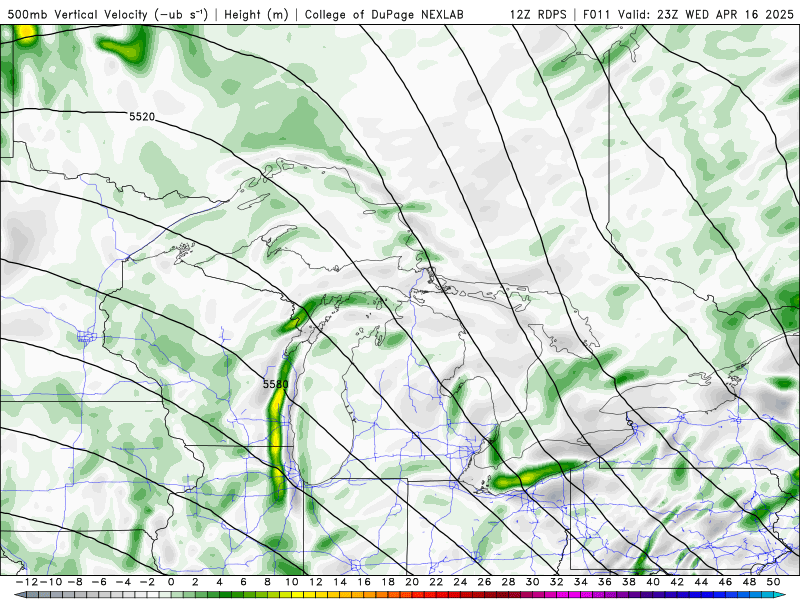Click the -8 value on color scale
The width and height of the screenshot is (800, 600).
tap(74, 582)
